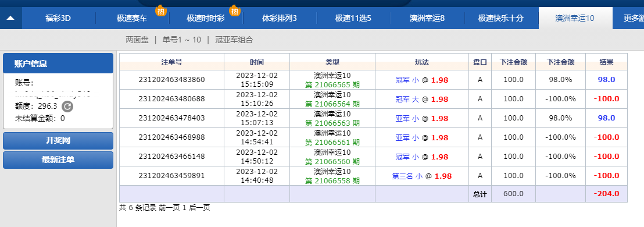Image resolution: width=644 pixels, height=227 pixels.
Task: Click the 额度: 296.3 balance text
Action: 36,106
